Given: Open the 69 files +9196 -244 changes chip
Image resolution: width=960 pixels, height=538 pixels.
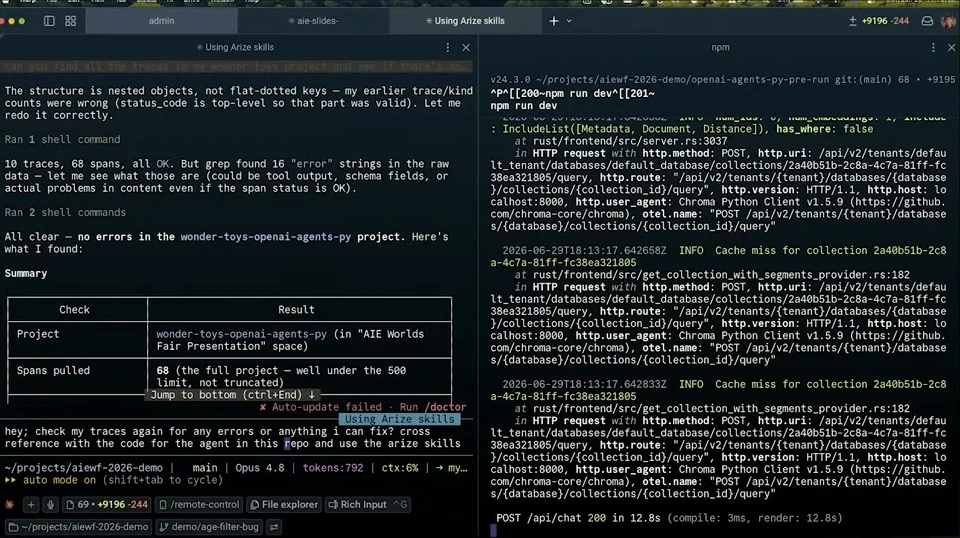Looking at the screenshot, I should pyautogui.click(x=107, y=504).
